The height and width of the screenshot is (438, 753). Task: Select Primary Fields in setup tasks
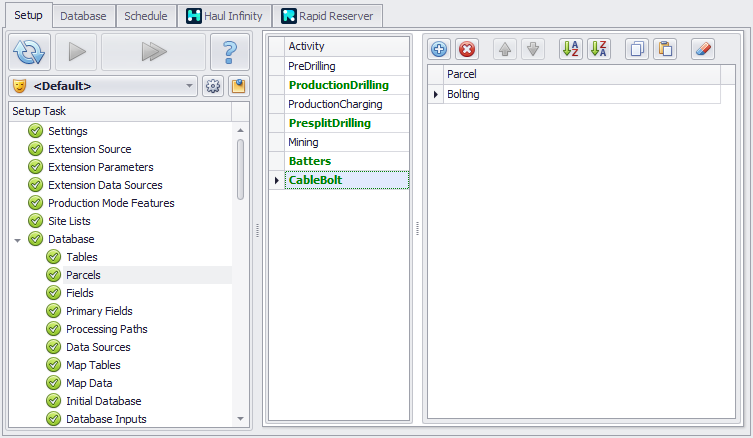(x=99, y=311)
